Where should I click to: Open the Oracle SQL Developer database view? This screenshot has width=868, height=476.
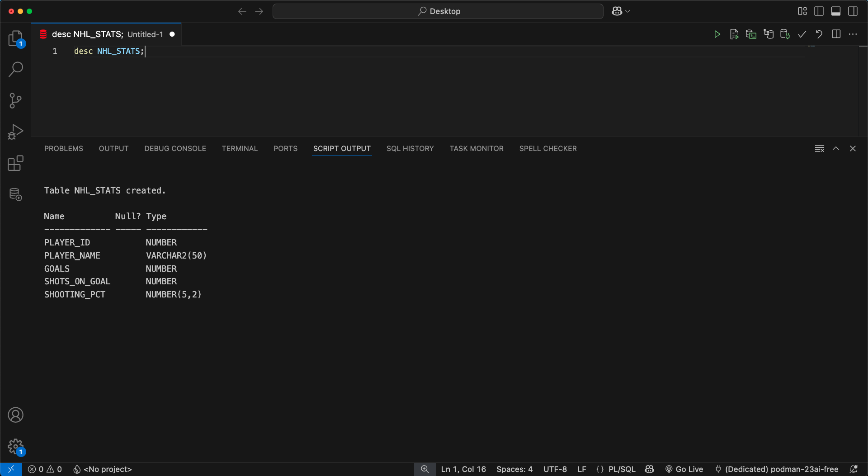click(16, 194)
